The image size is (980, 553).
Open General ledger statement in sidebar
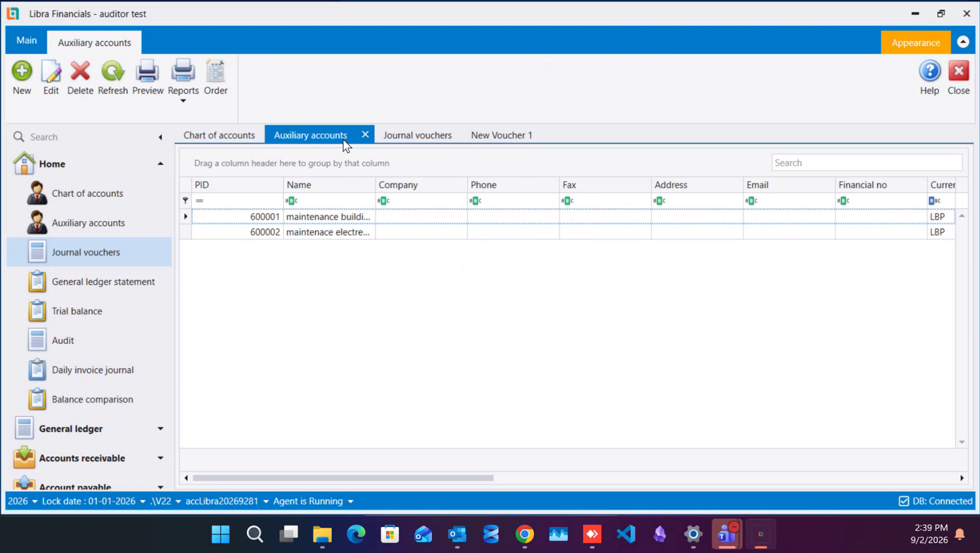(103, 282)
